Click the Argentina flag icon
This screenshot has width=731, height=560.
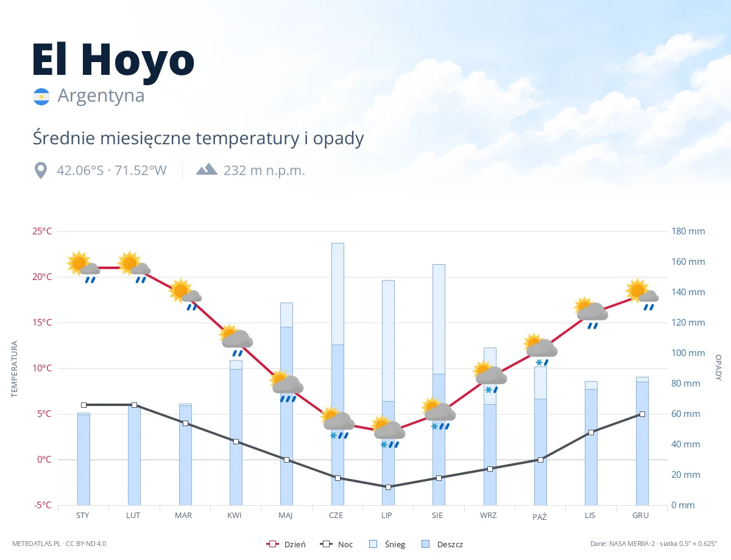(41, 97)
